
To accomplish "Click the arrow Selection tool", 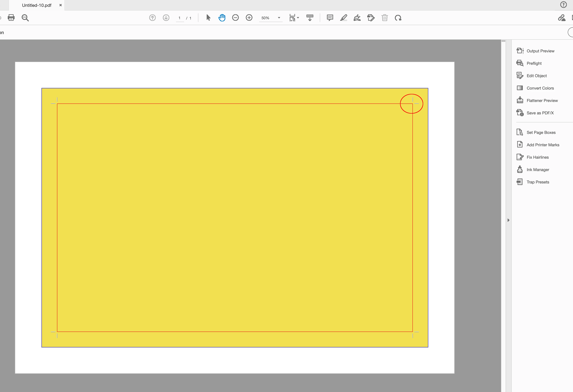I will (x=208, y=18).
